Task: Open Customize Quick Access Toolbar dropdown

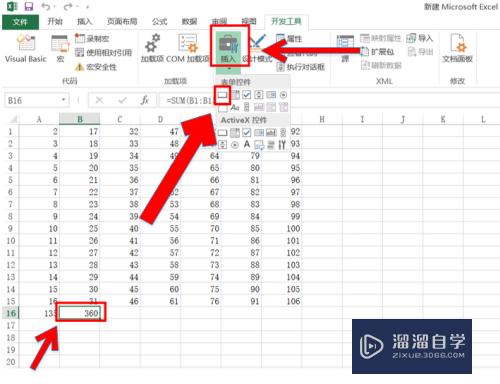Action: click(88, 7)
